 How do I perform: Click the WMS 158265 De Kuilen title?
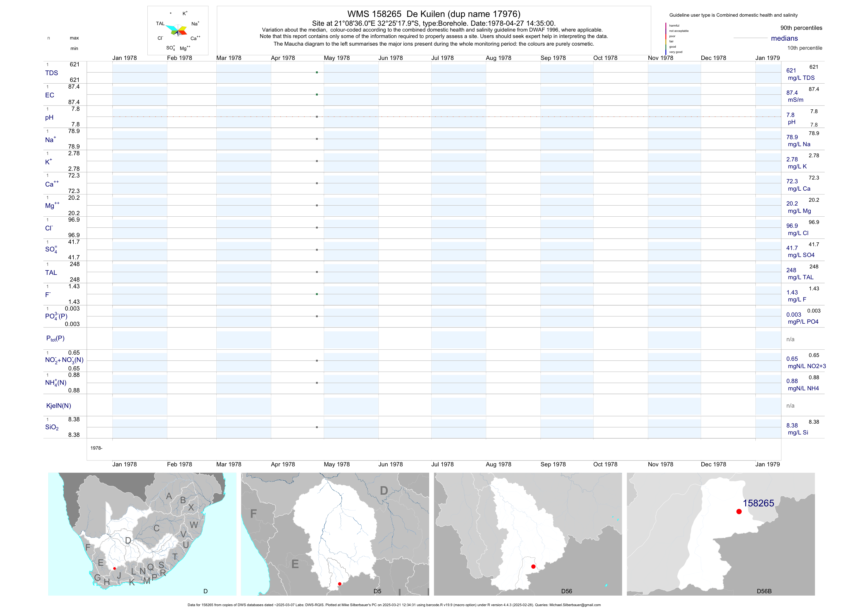pos(434,14)
